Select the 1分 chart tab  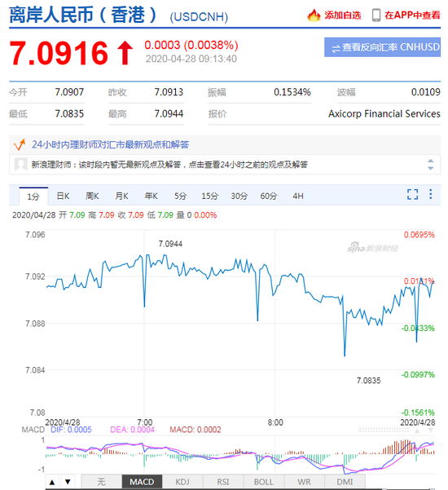pos(33,196)
